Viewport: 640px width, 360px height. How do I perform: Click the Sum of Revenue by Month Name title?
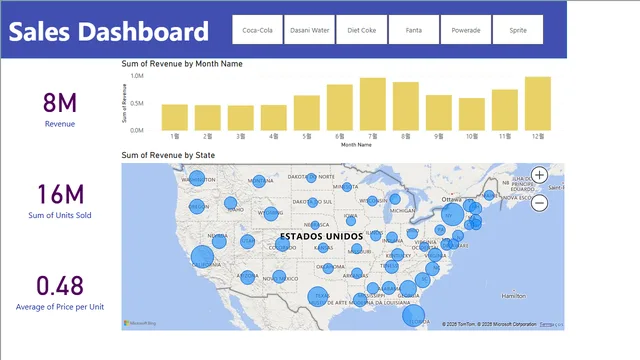[x=182, y=64]
